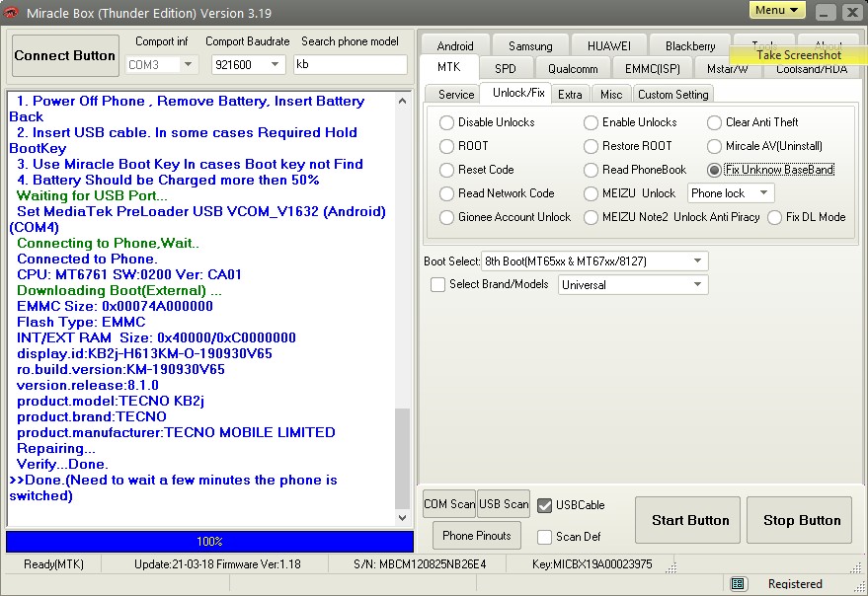Click the COM Scan button
Screen dimensions: 868x596
449,504
